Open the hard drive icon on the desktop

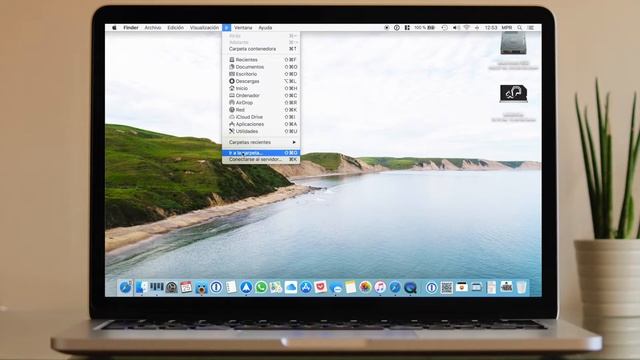coord(513,43)
